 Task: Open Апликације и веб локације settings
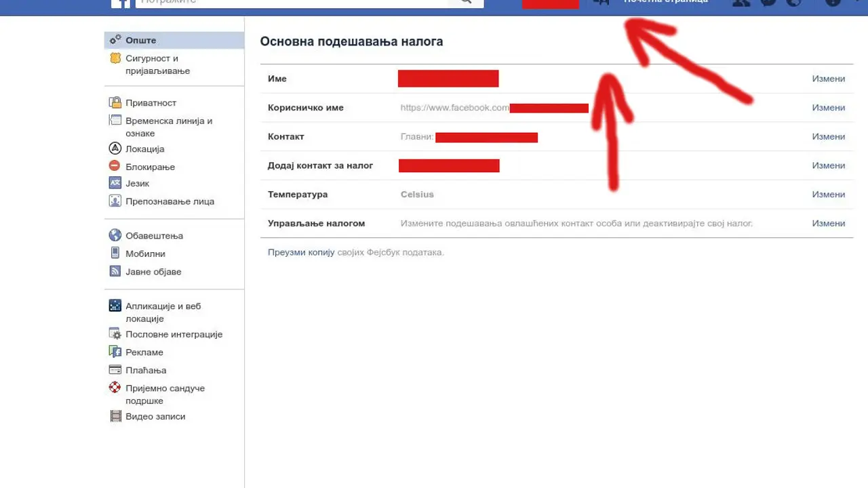pyautogui.click(x=163, y=312)
